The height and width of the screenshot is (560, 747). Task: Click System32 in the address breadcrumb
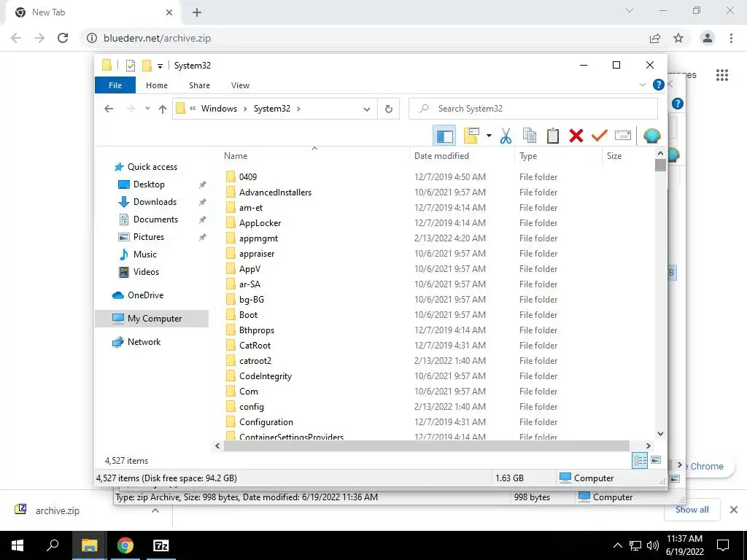point(271,109)
